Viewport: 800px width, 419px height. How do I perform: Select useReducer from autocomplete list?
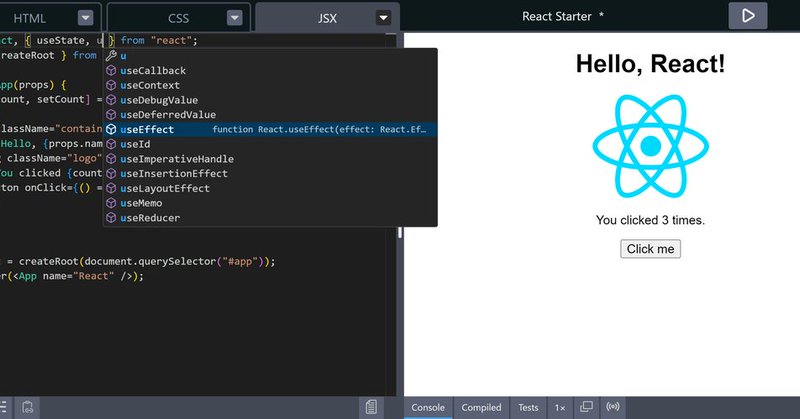pyautogui.click(x=270, y=218)
